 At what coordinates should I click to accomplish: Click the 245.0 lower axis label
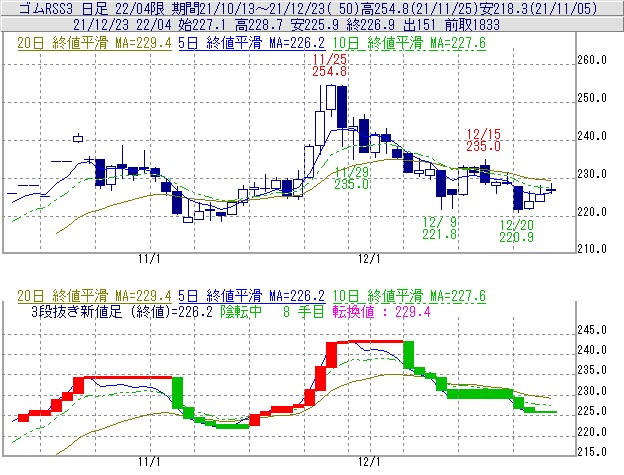[592, 330]
